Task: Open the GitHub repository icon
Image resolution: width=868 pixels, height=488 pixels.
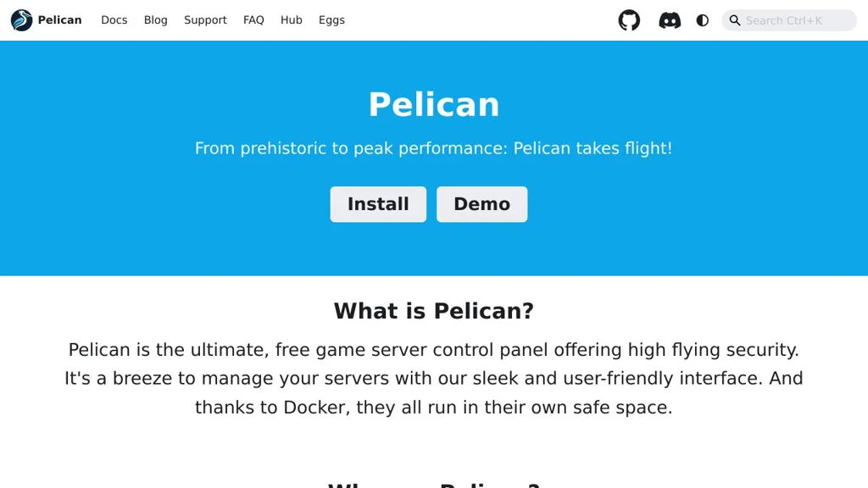Action: [x=629, y=20]
